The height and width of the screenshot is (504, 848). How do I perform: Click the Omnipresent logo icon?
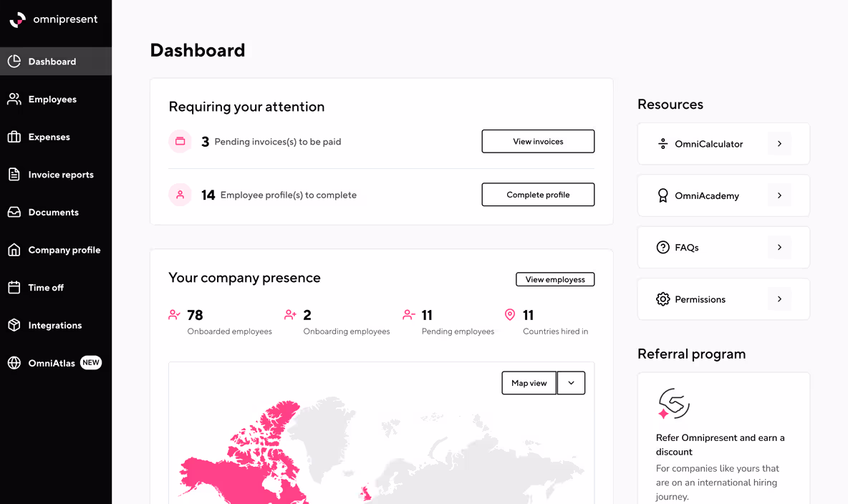17,20
